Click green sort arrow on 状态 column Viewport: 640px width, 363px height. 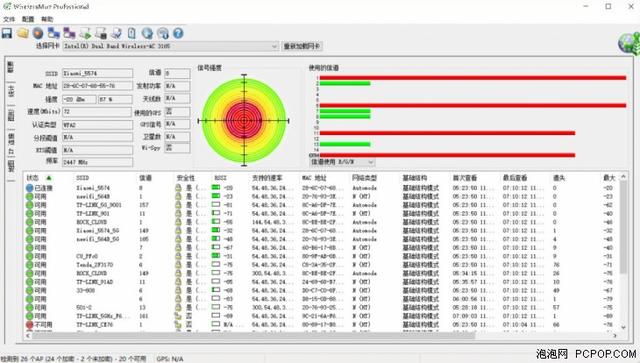pos(49,178)
